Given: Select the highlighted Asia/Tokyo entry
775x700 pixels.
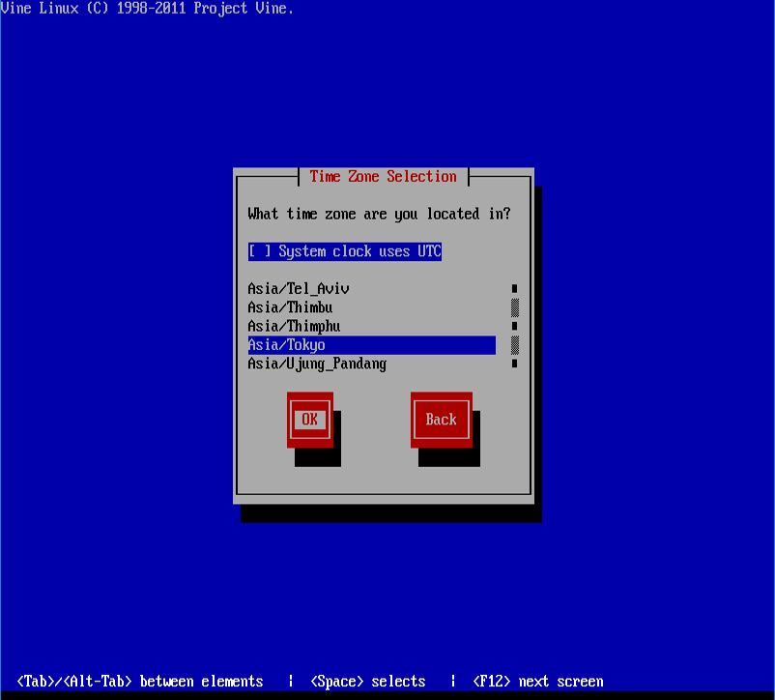Looking at the screenshot, I should (371, 345).
